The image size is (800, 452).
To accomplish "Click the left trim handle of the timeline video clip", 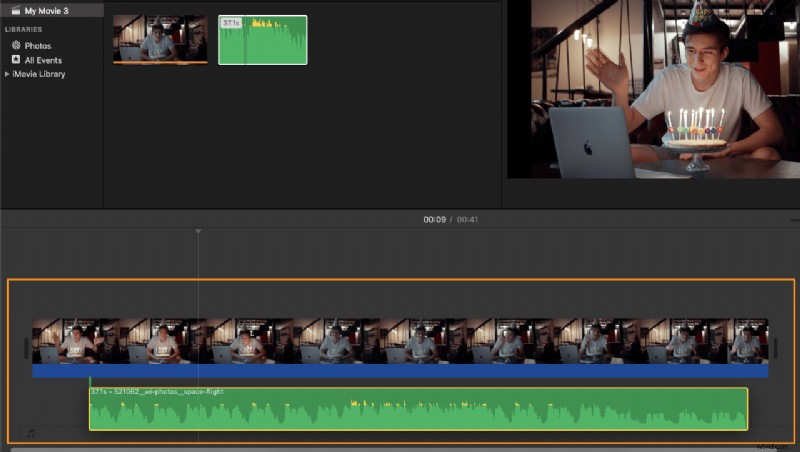I will tap(26, 348).
